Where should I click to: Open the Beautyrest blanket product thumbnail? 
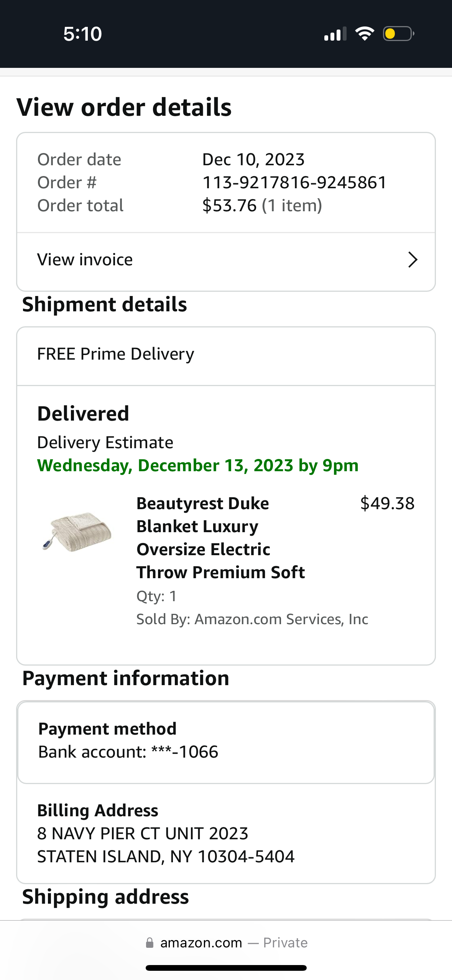77,531
